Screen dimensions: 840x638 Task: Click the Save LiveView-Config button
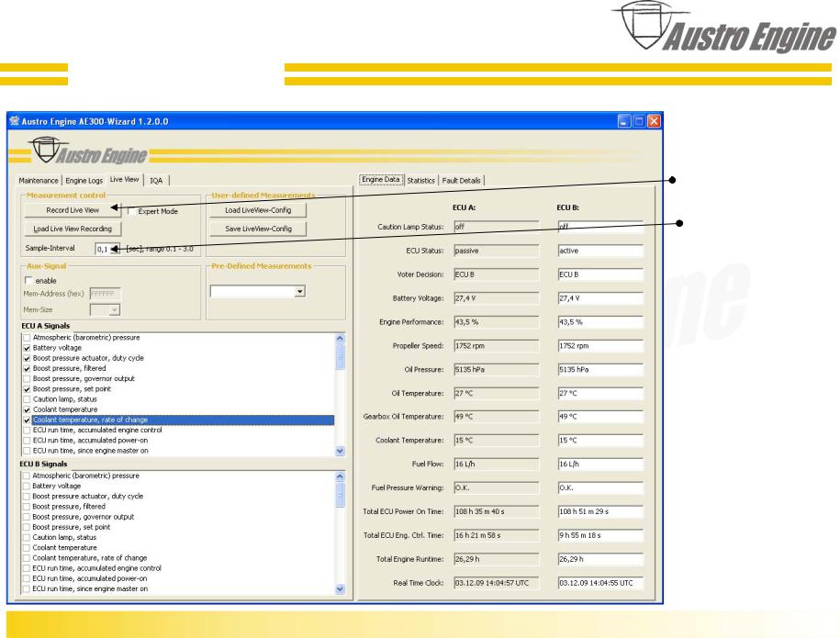click(258, 229)
